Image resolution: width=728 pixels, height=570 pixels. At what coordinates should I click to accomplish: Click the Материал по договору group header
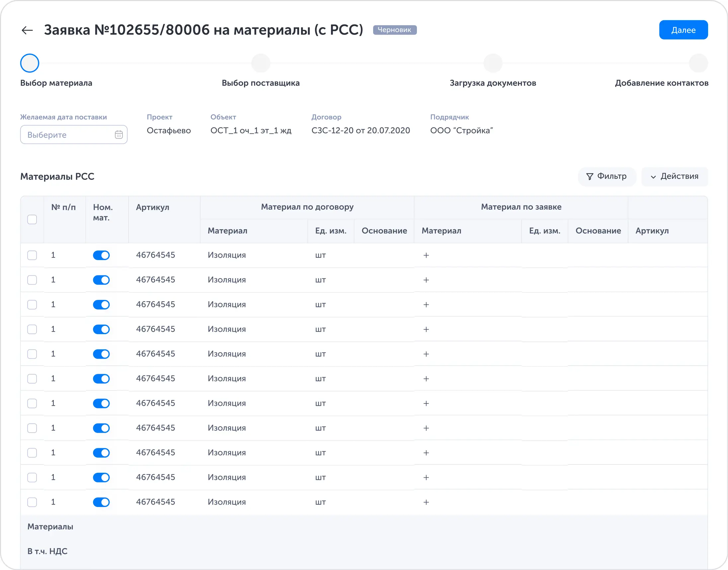coord(307,207)
